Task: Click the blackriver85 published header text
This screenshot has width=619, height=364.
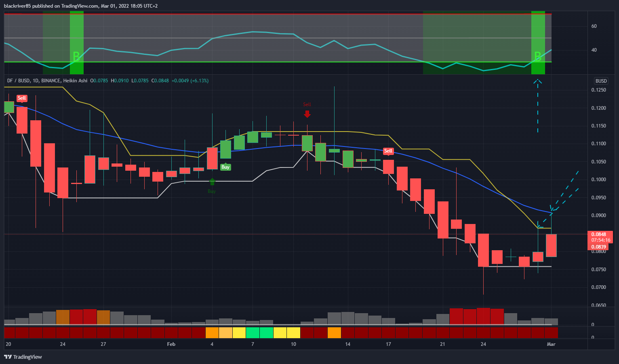Action: tap(81, 6)
